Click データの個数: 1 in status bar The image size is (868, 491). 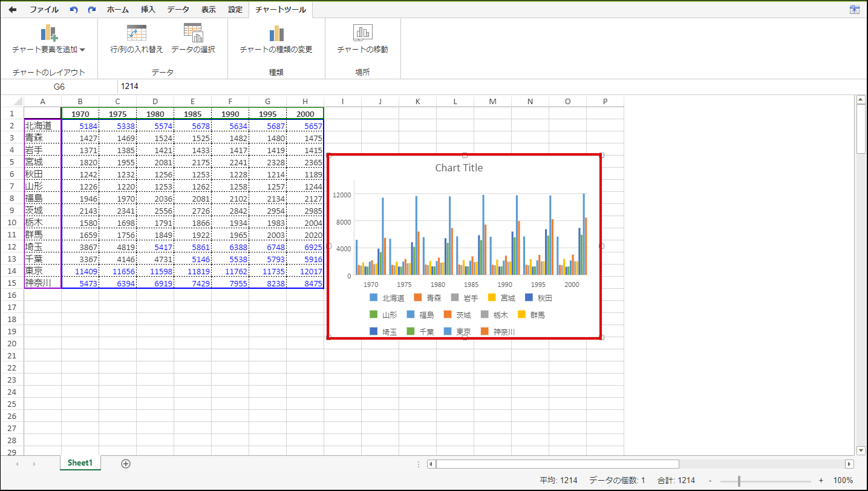[x=617, y=481]
